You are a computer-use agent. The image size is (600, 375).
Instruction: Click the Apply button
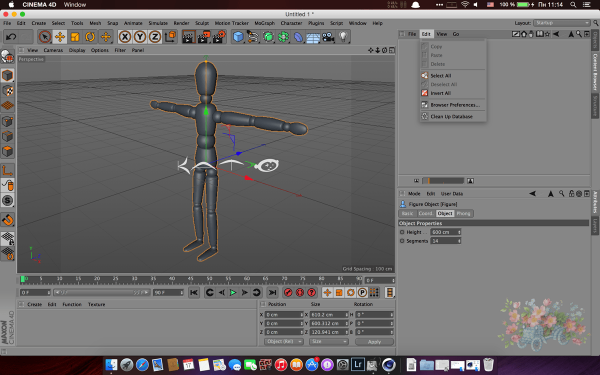click(x=374, y=342)
